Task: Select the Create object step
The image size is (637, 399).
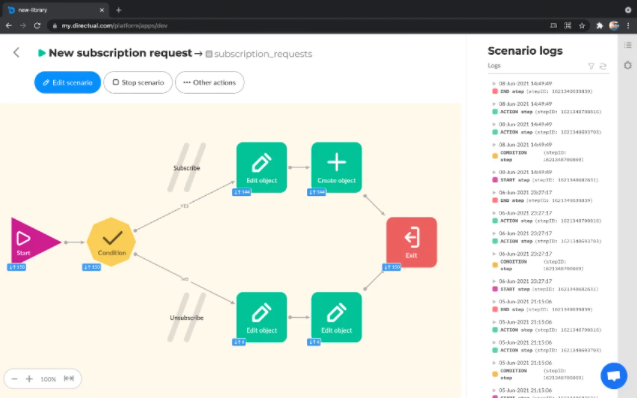Action: (x=336, y=167)
